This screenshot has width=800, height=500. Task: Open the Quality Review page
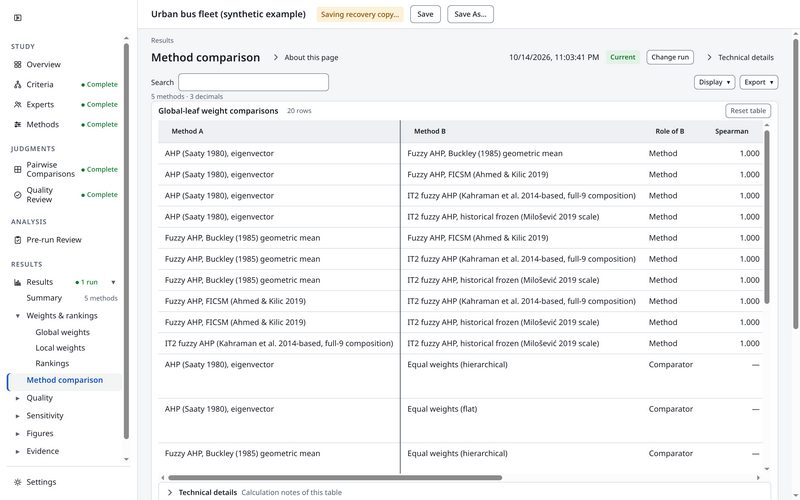coord(40,195)
